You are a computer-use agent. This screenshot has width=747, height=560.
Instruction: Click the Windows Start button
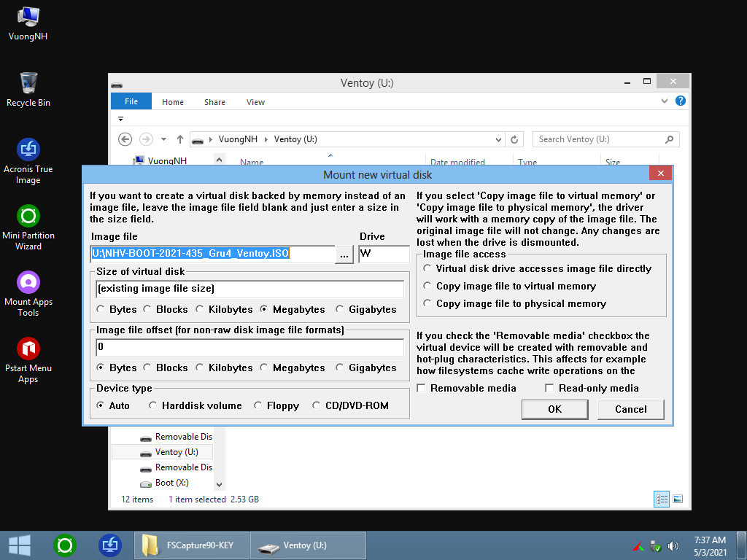[x=20, y=545]
